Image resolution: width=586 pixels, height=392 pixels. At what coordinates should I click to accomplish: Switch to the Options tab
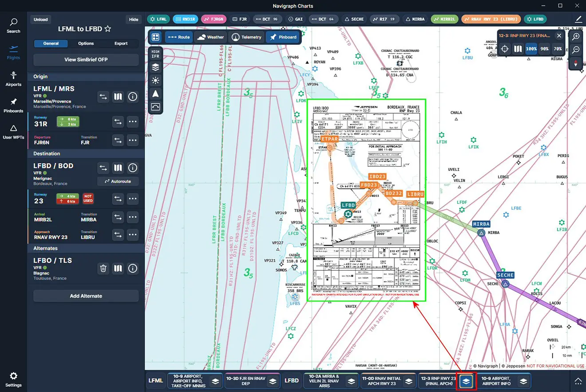click(x=86, y=43)
